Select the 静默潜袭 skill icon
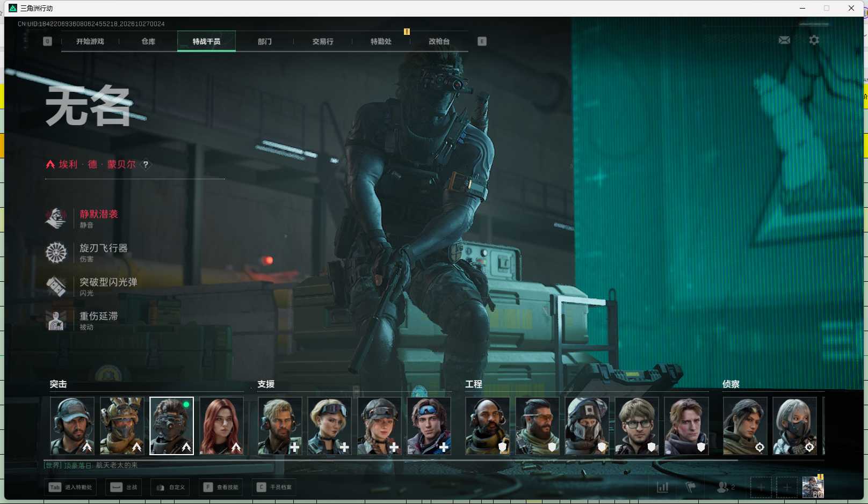The width and height of the screenshot is (868, 504). [x=56, y=218]
